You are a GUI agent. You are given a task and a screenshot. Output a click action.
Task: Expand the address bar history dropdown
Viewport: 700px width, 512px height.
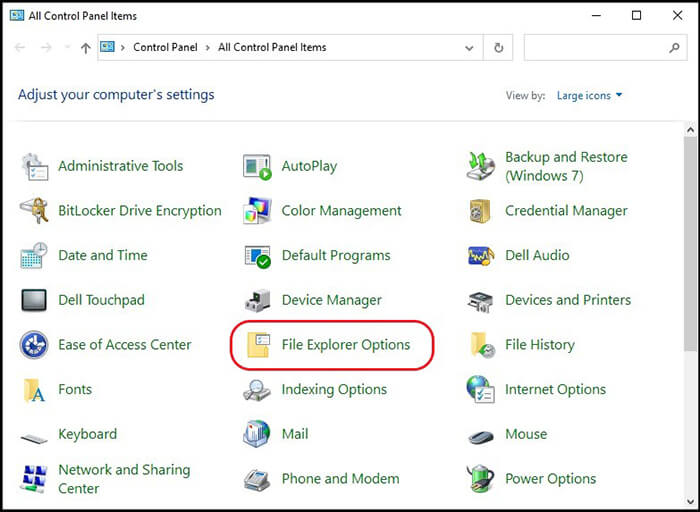pos(469,47)
